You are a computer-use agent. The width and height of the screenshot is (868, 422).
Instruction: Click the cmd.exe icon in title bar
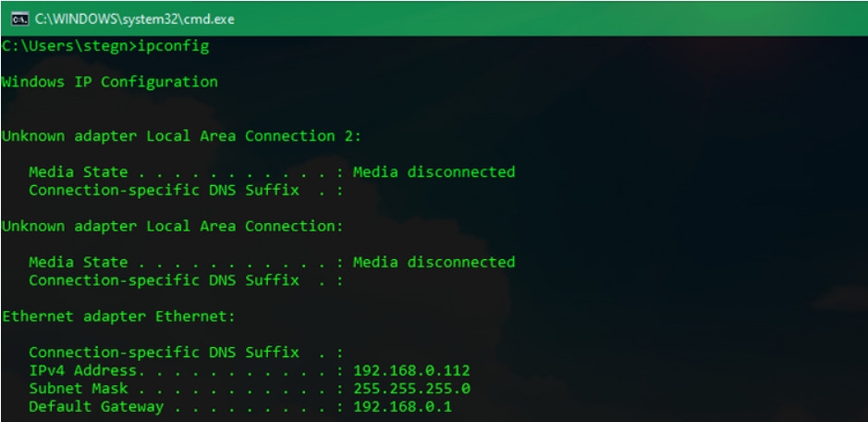click(x=19, y=19)
